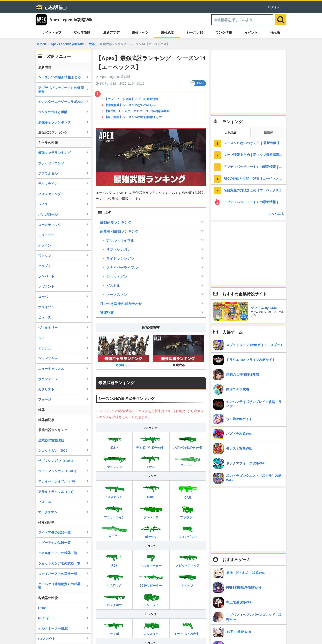Click the フラットライン weapon icon
The width and height of the screenshot is (322, 644).
[x=114, y=509]
